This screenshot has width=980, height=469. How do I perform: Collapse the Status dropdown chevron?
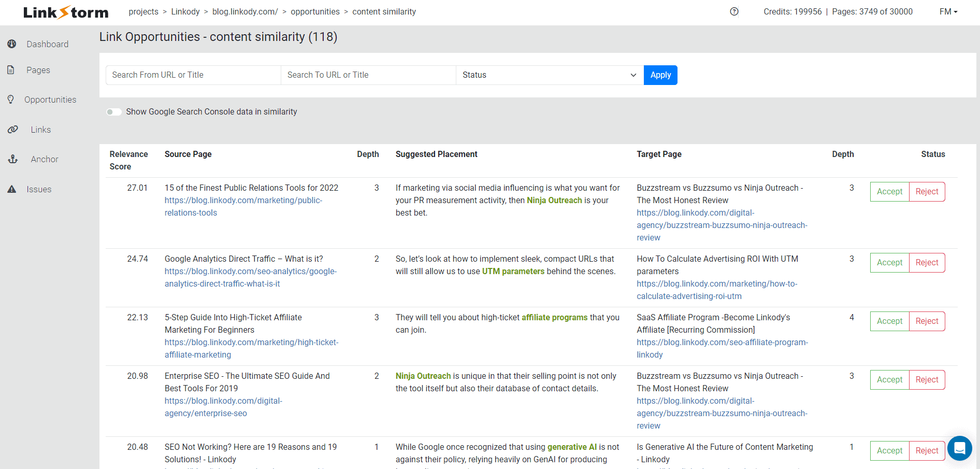tap(633, 75)
